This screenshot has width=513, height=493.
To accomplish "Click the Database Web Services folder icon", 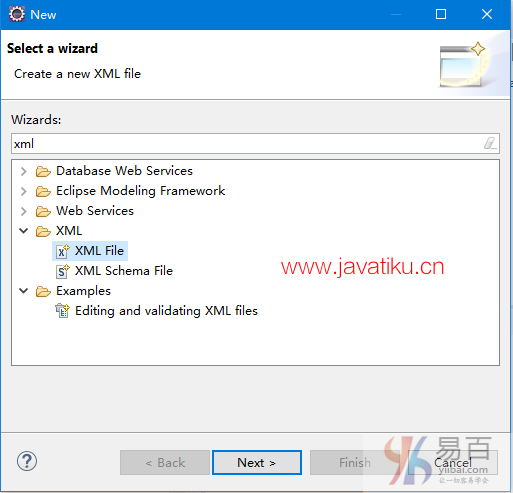I will 43,171.
